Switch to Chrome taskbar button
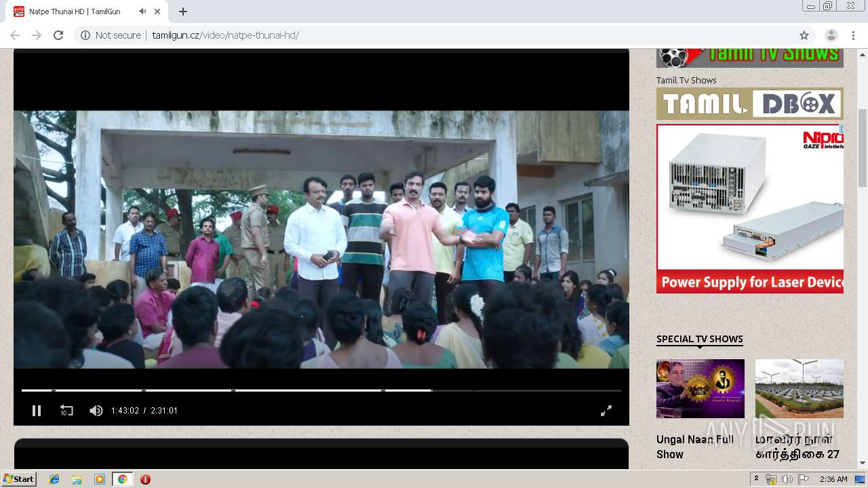The height and width of the screenshot is (488, 868). coord(122,479)
